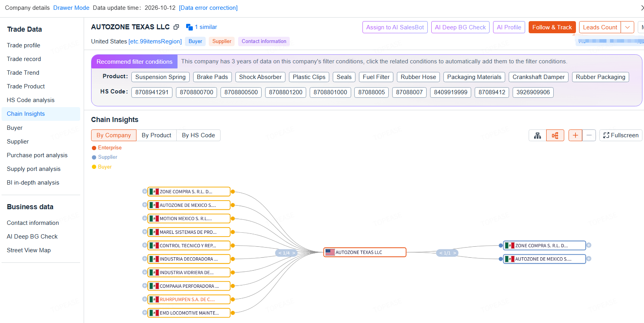Image resolution: width=644 pixels, height=323 pixels.
Task: Click Assign to AI SalesBot button
Action: point(395,27)
